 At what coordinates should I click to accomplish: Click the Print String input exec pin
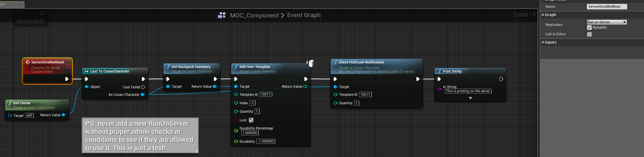[x=439, y=79]
